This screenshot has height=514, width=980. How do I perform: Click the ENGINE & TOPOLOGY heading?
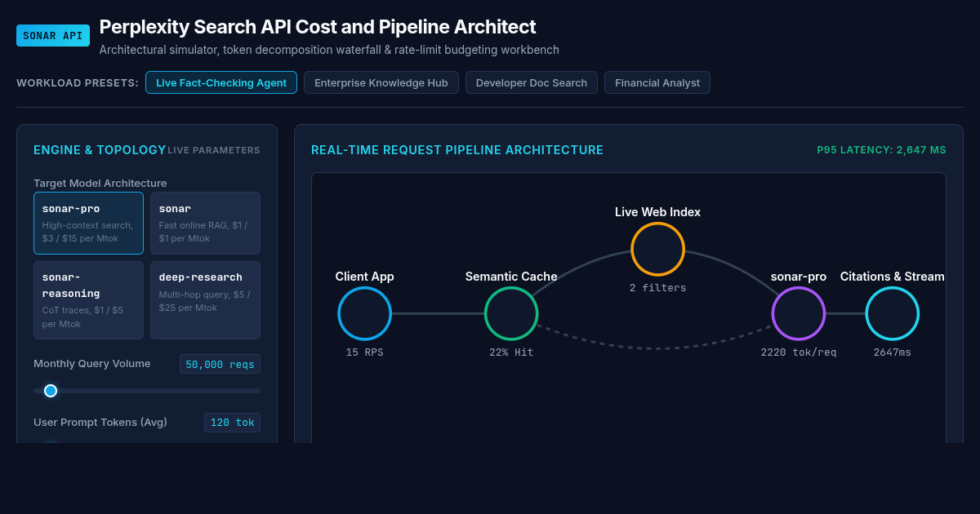point(100,150)
